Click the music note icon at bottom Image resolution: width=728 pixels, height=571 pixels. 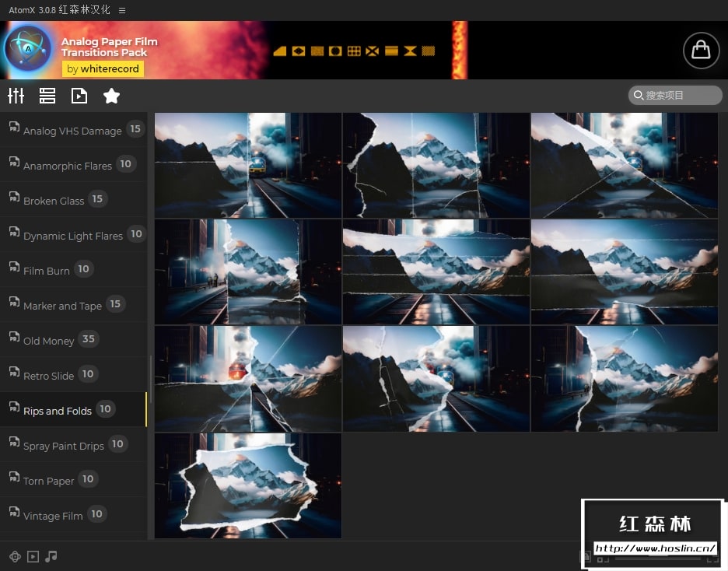coord(51,556)
